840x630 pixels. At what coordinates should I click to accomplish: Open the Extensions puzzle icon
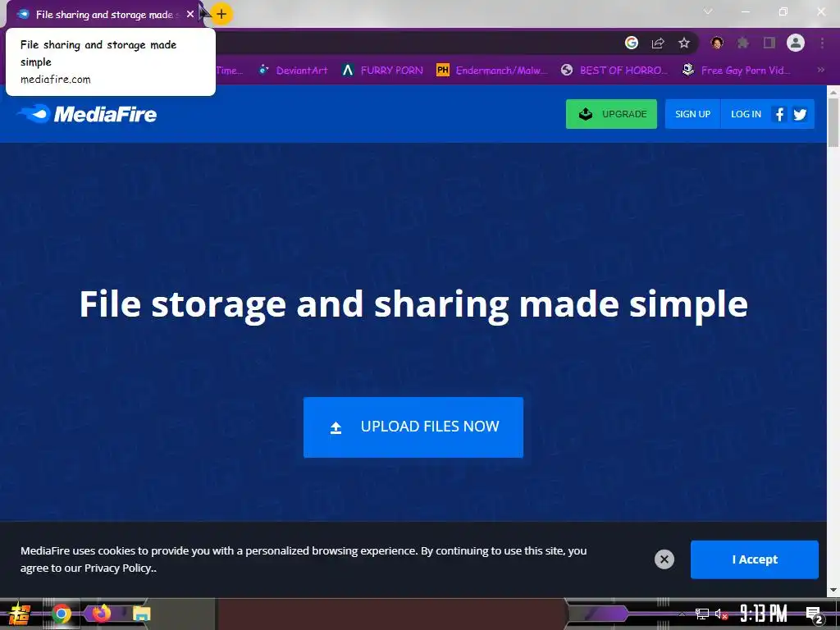(x=743, y=43)
